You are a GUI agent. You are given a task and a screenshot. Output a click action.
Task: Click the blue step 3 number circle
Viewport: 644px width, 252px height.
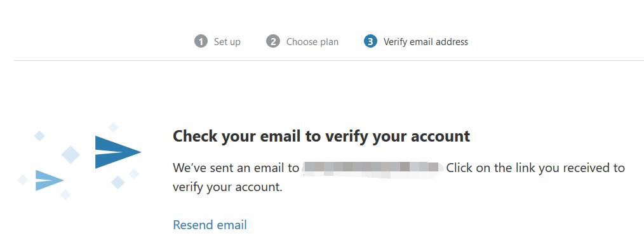[x=370, y=41]
